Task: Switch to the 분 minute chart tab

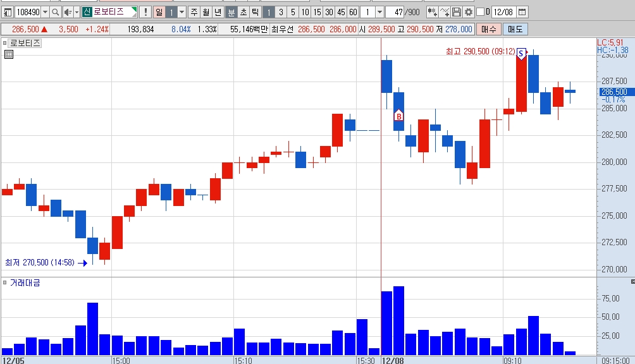Action: click(x=231, y=12)
